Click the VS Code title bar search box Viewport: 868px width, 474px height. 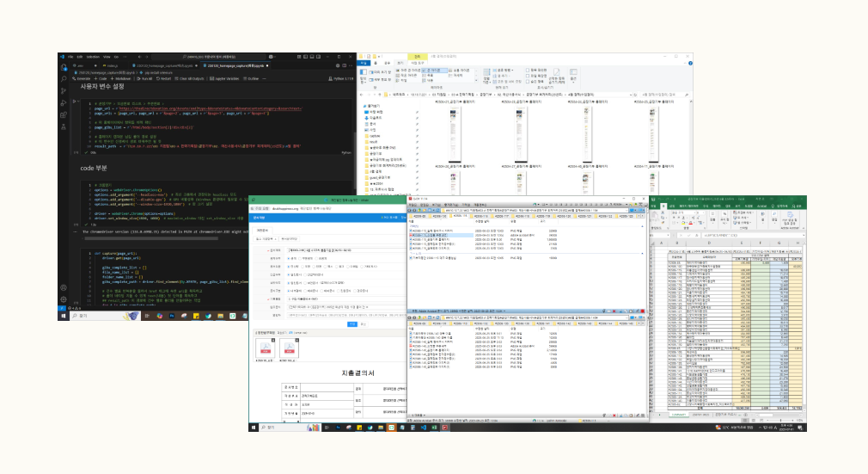click(208, 57)
